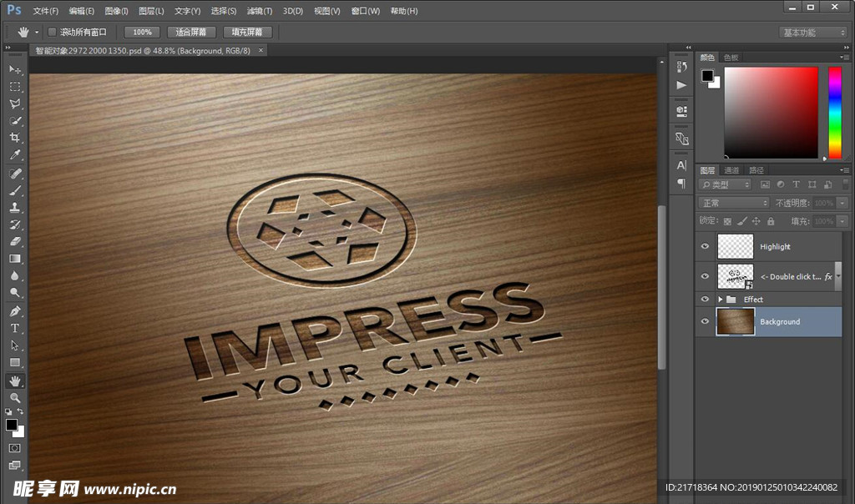Open the 视图(V) menu
This screenshot has width=855, height=504.
(x=326, y=11)
